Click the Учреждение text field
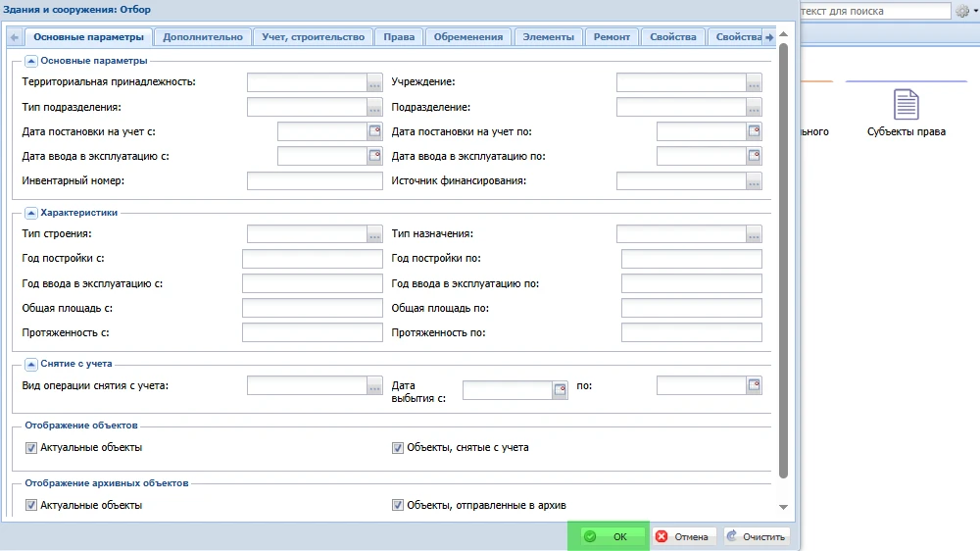This screenshot has width=980, height=551. pyautogui.click(x=681, y=82)
